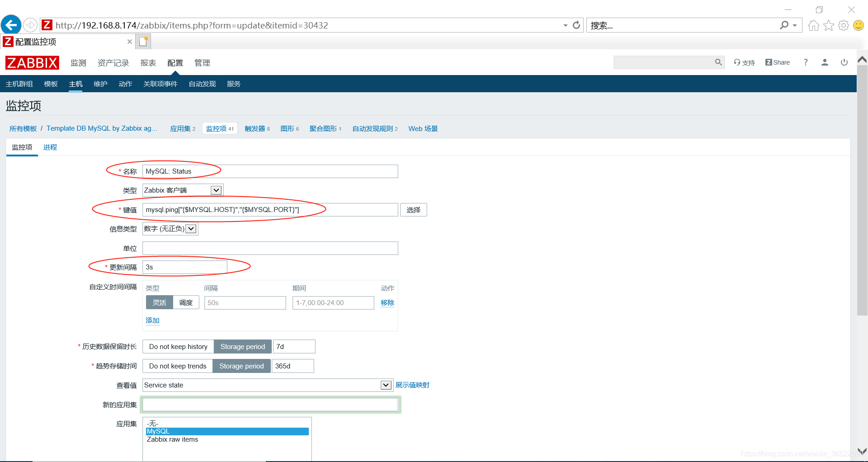Open a new browser tab

[x=144, y=42]
